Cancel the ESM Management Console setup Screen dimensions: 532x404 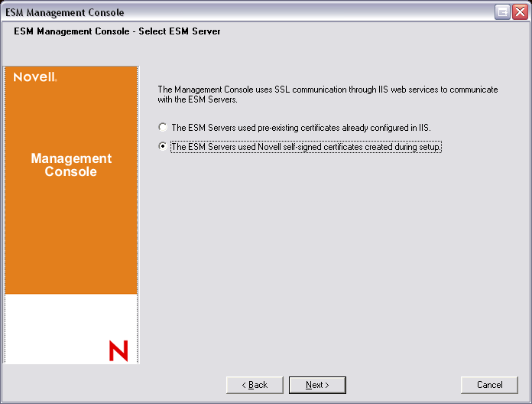(x=489, y=385)
